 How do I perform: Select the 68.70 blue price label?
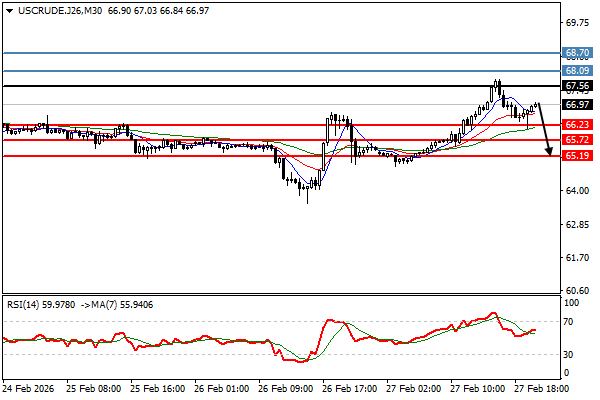[576, 51]
